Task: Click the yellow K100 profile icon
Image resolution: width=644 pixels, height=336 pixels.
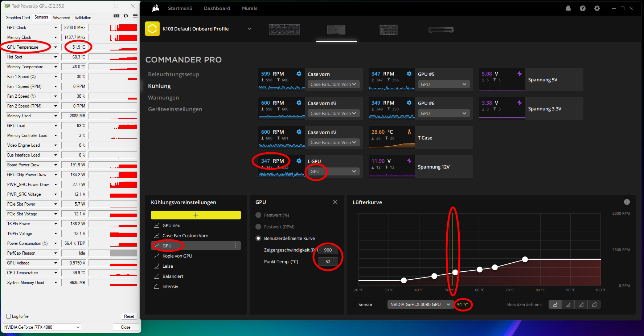Action: (x=152, y=29)
